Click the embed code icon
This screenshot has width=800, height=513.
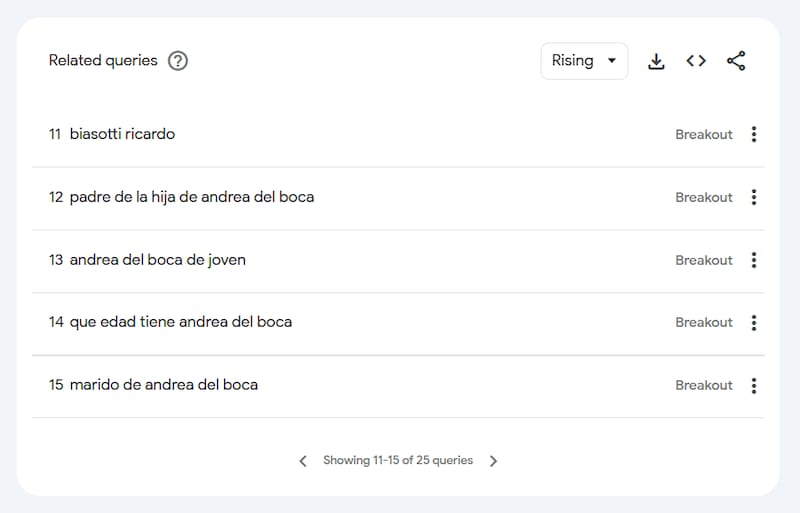click(x=696, y=61)
